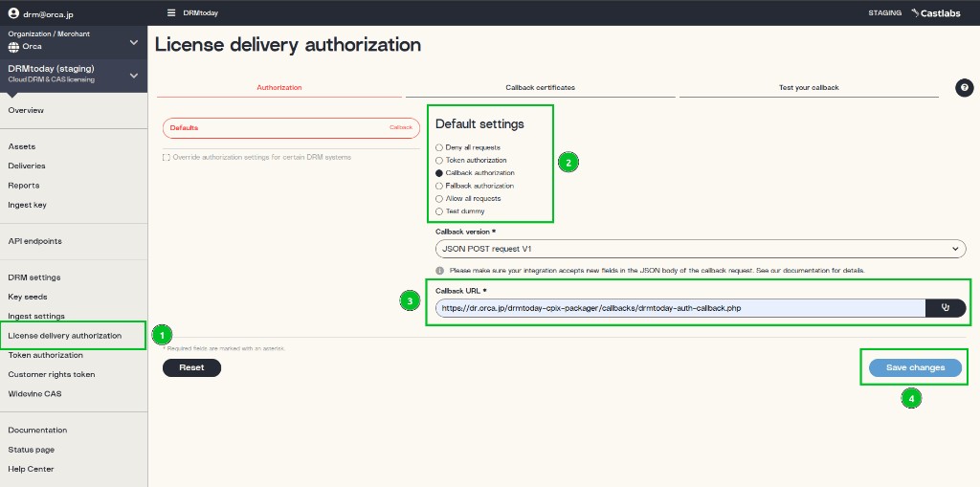This screenshot has width=980, height=487.
Task: Choose Fallback authorization radio option
Action: click(438, 186)
